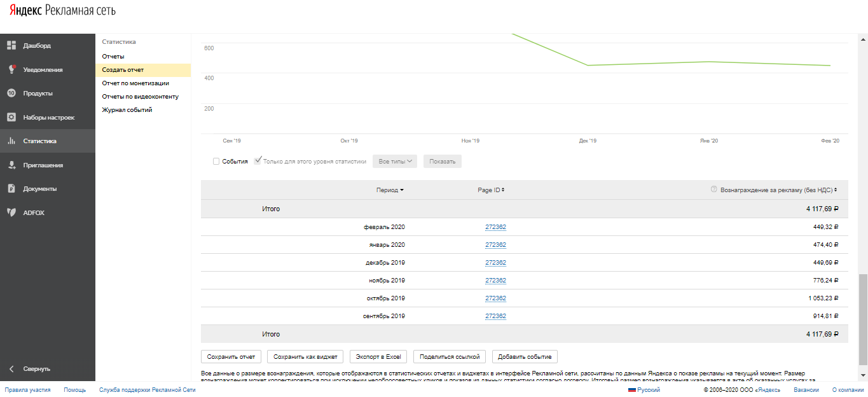
Task: Open 'Журнал событий' in statistics menu
Action: [127, 110]
